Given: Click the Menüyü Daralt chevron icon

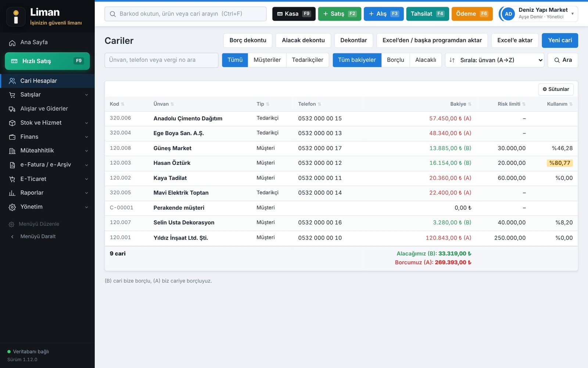Looking at the screenshot, I should point(12,237).
